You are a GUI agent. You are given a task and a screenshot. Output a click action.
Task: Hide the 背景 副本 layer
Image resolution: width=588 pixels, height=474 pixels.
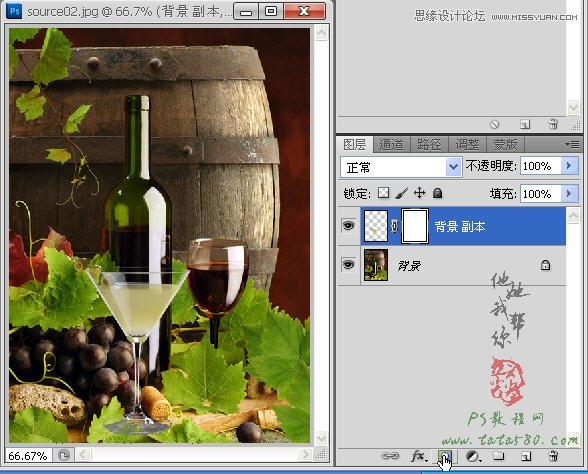tap(348, 225)
